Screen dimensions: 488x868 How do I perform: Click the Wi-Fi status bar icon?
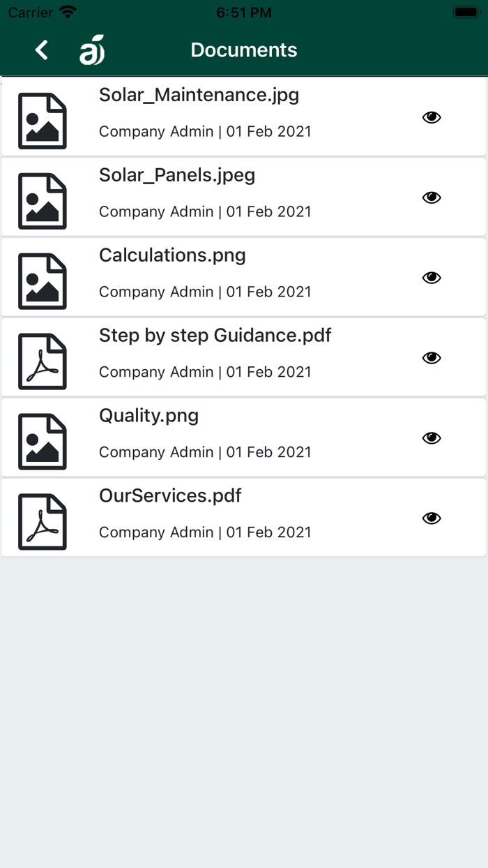coord(68,13)
